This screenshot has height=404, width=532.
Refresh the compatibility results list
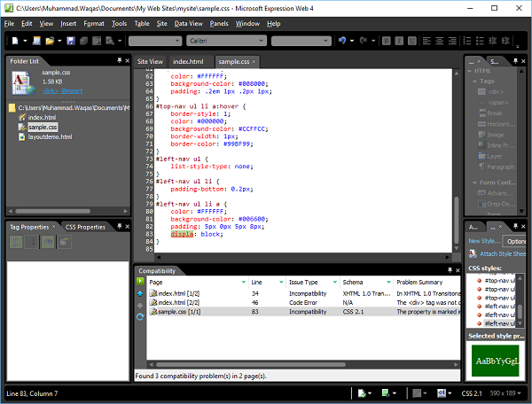pyautogui.click(x=140, y=316)
